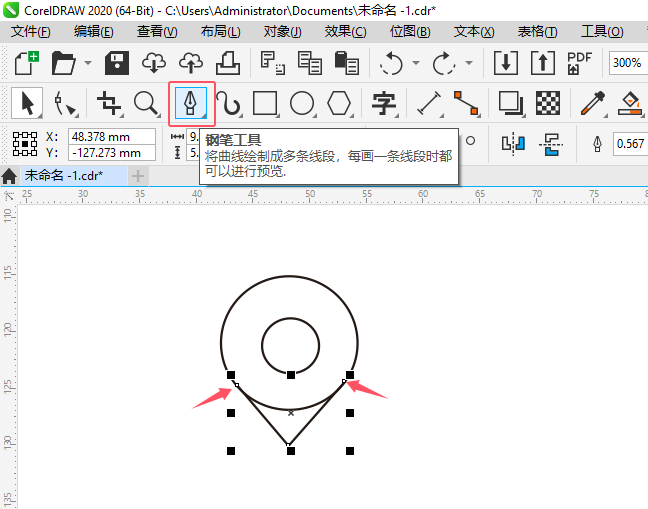Open file folder icon
This screenshot has width=648, height=509.
click(x=63, y=63)
